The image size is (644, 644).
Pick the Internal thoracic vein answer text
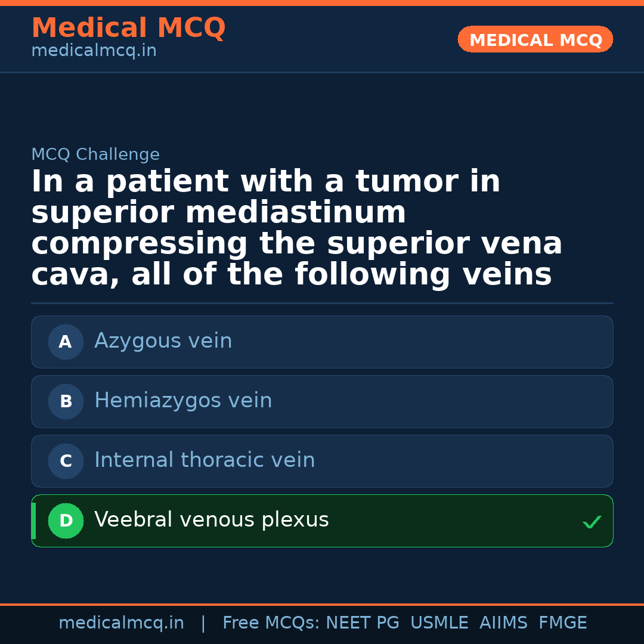pyautogui.click(x=205, y=460)
